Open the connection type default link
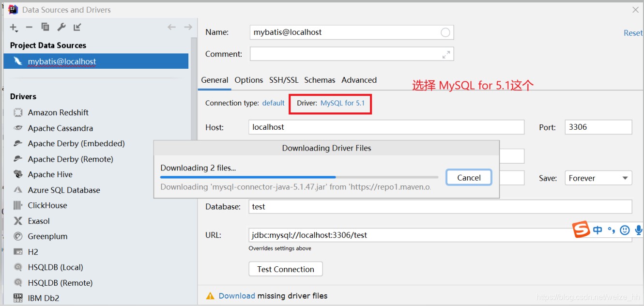The image size is (644, 306). coord(273,103)
